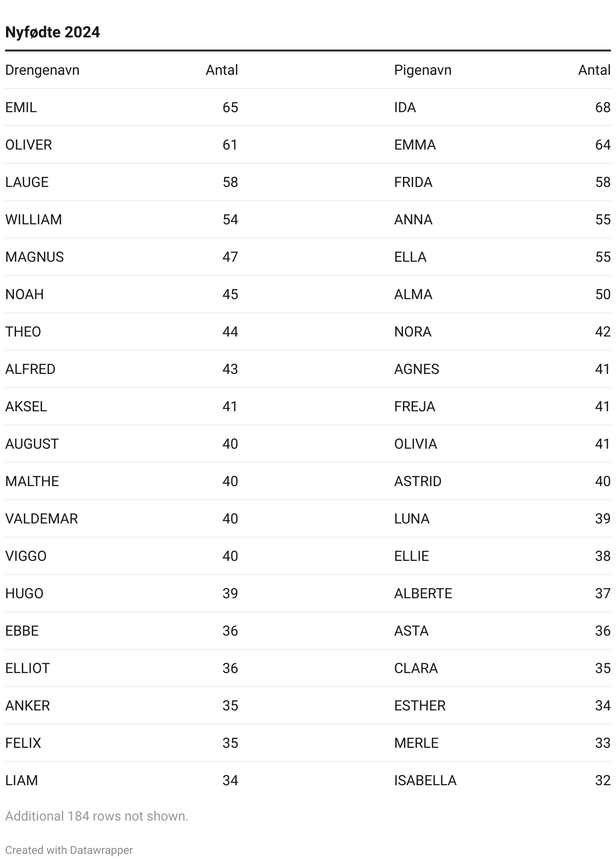Select the MAGNUS name cell
Viewport: 616px width, 862px height.
[35, 257]
